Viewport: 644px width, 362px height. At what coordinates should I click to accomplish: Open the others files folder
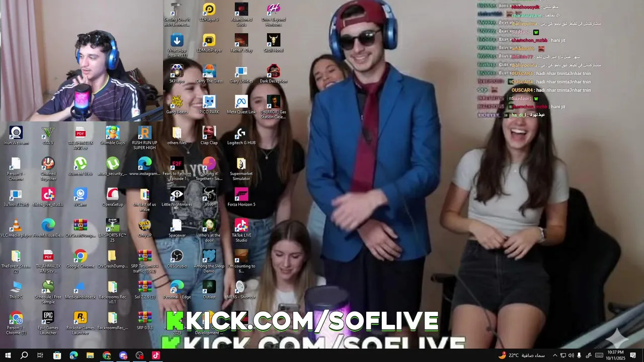pos(177,136)
